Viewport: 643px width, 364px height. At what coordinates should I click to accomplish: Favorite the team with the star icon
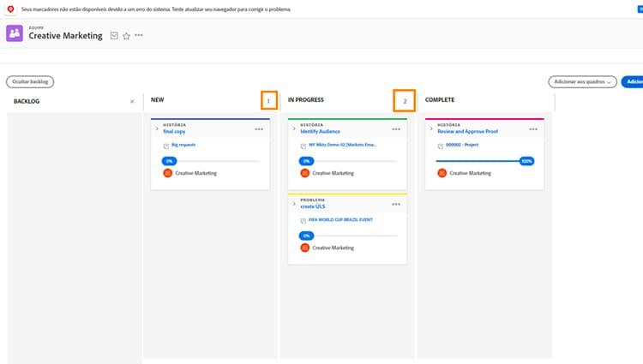[x=126, y=36]
